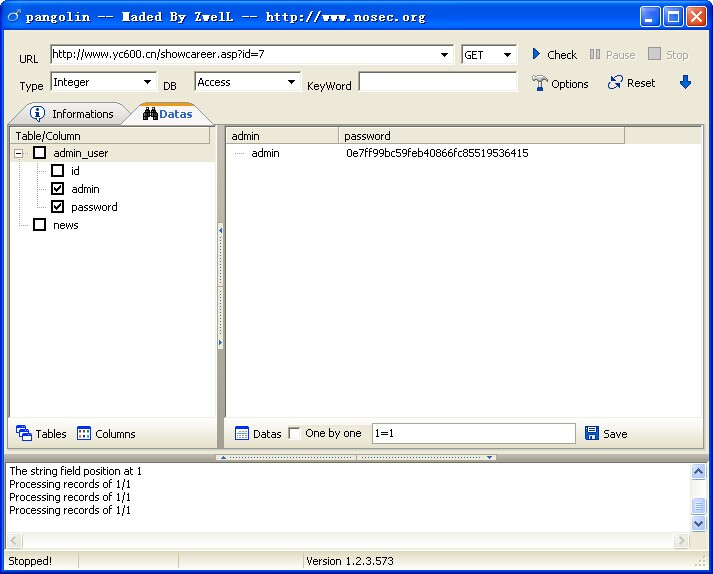
Task: Click the admin column header in results
Action: (282, 136)
